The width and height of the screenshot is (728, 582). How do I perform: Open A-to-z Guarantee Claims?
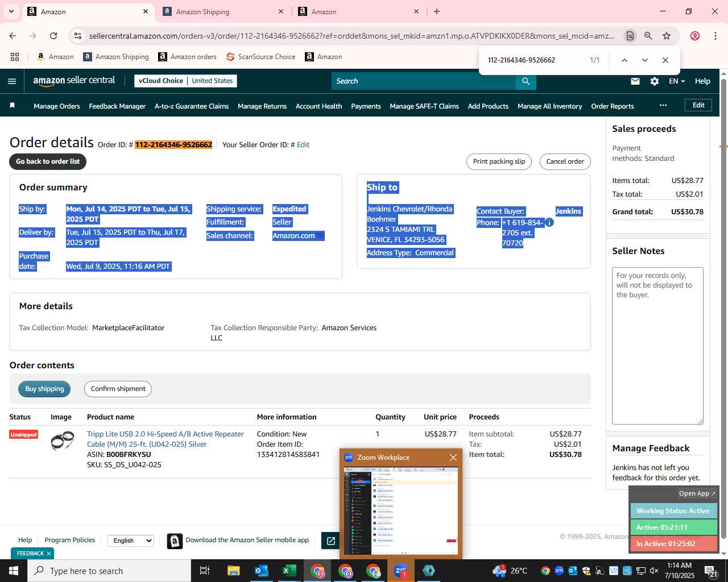coord(192,106)
